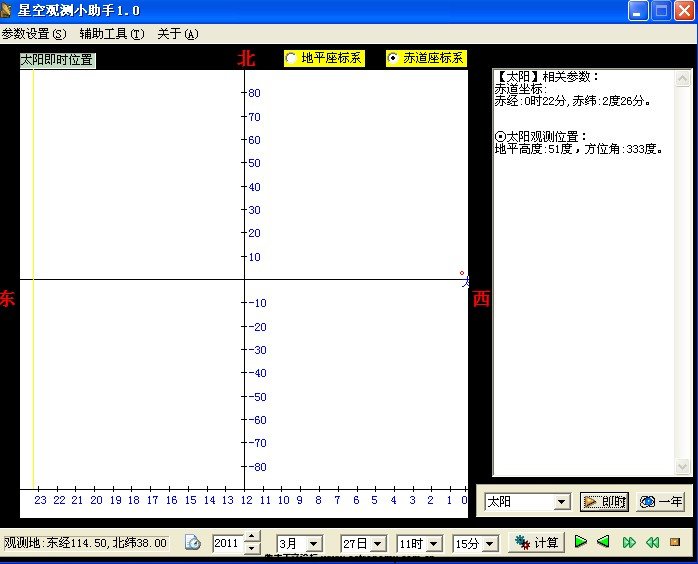This screenshot has width=698, height=564.
Task: Click the 80 declination axis label
Action: [x=254, y=93]
